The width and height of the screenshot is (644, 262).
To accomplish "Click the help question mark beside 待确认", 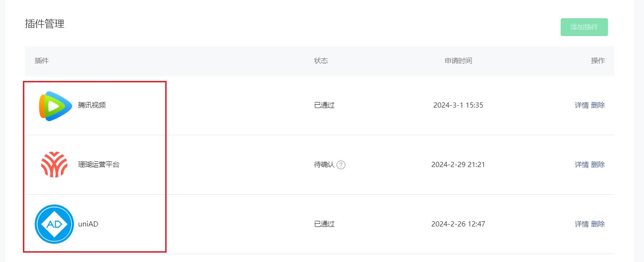I will coord(341,165).
